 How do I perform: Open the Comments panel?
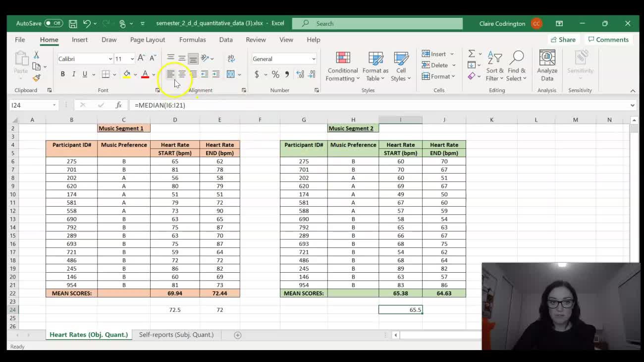(x=608, y=39)
